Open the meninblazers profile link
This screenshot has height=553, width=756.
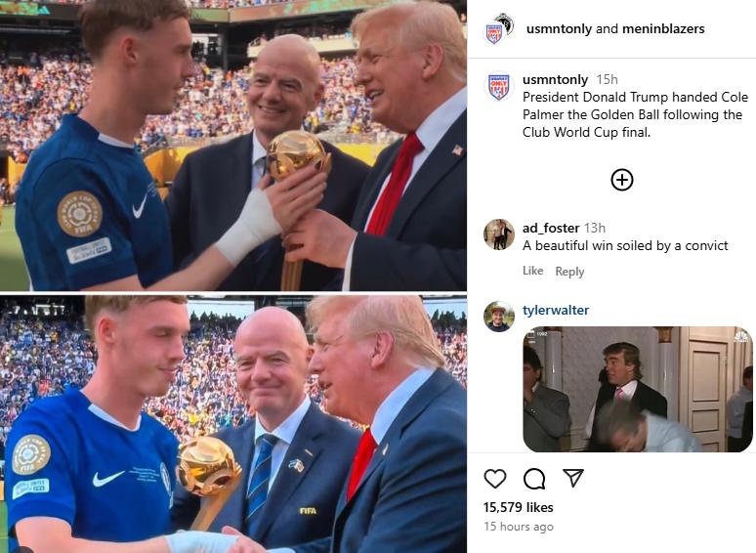(x=663, y=29)
